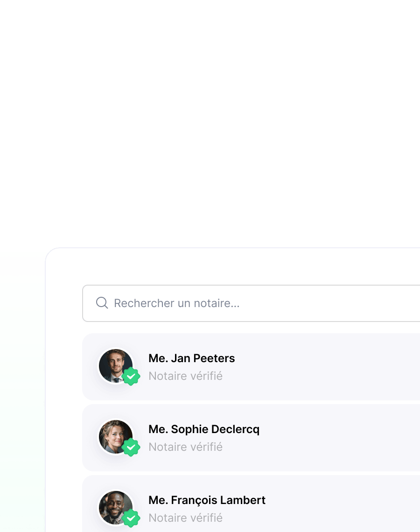Click the green verified badge on François Lambert
This screenshot has height=532, width=420.
pyautogui.click(x=131, y=518)
